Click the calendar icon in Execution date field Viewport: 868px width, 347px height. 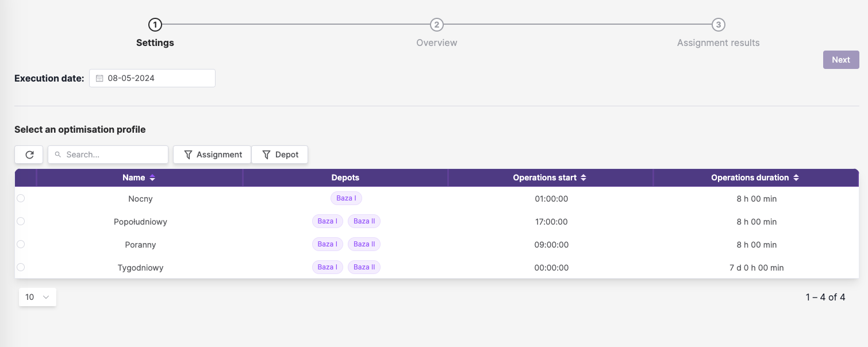(99, 78)
